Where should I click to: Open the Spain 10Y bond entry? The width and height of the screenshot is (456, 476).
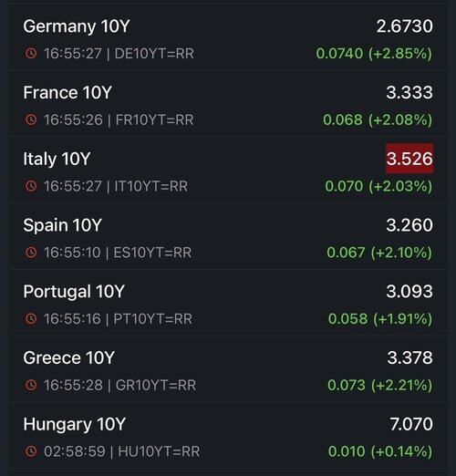click(228, 236)
